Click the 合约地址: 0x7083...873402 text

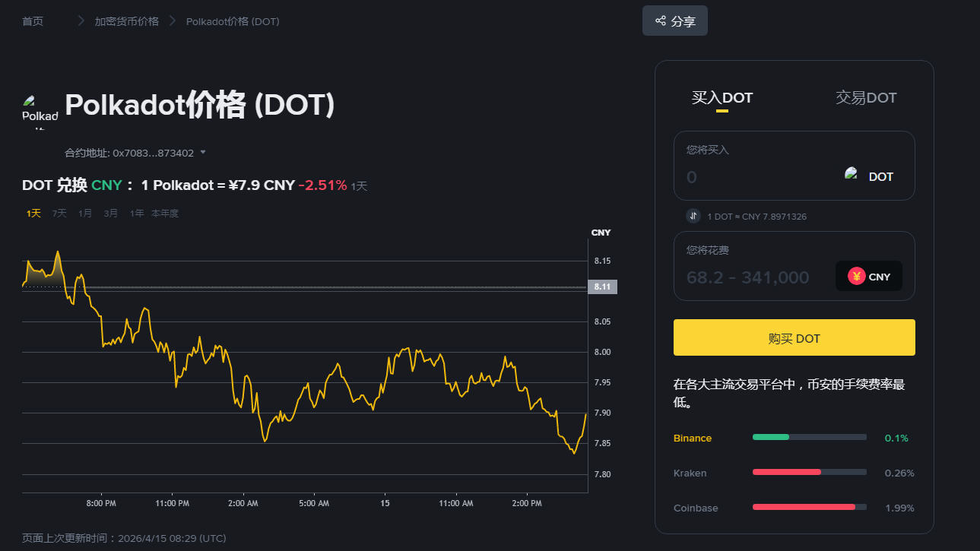click(129, 153)
